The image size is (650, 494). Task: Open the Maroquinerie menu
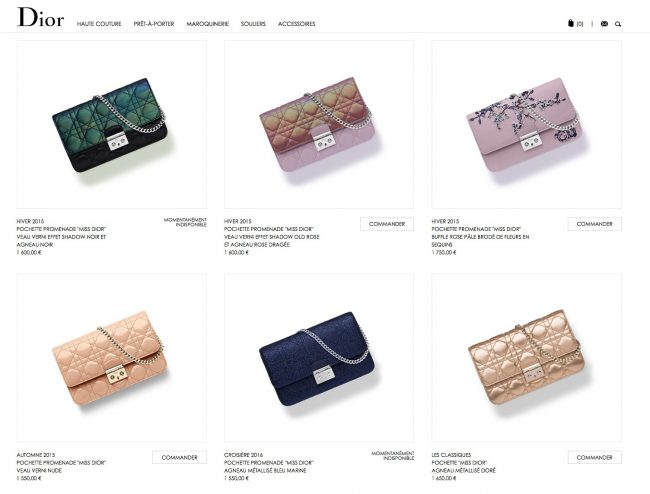[x=207, y=24]
